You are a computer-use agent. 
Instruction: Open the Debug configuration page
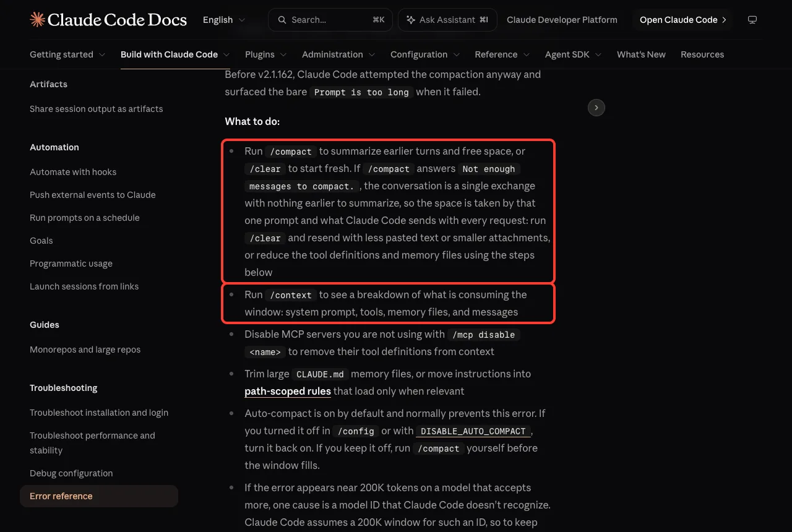coord(71,473)
